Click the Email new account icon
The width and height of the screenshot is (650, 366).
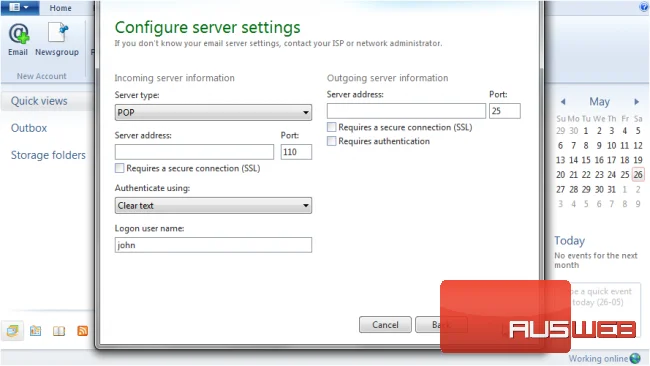pos(18,40)
